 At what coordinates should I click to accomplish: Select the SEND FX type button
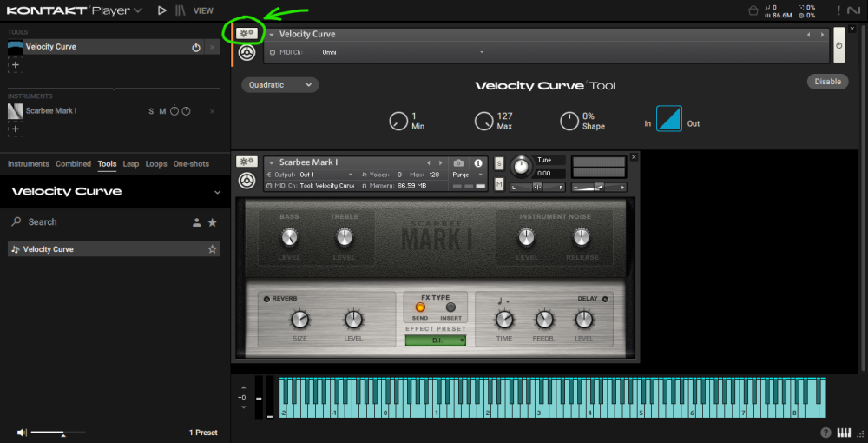tap(420, 307)
